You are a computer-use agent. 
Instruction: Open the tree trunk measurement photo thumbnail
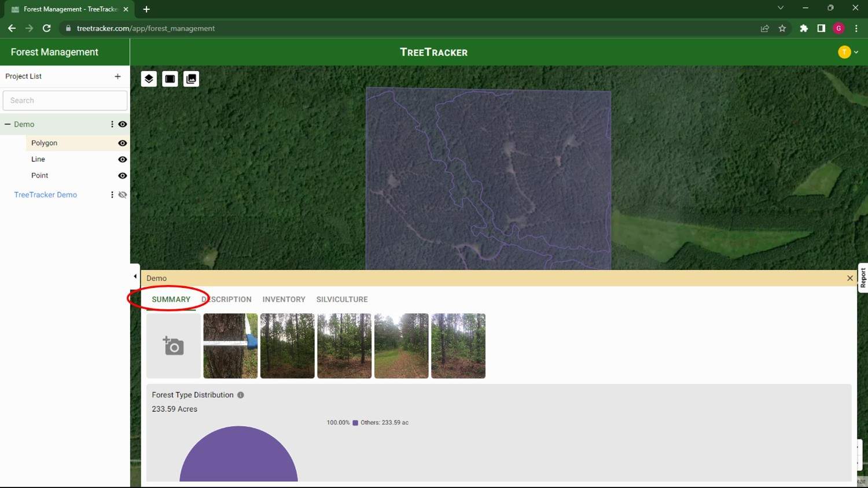(x=230, y=345)
